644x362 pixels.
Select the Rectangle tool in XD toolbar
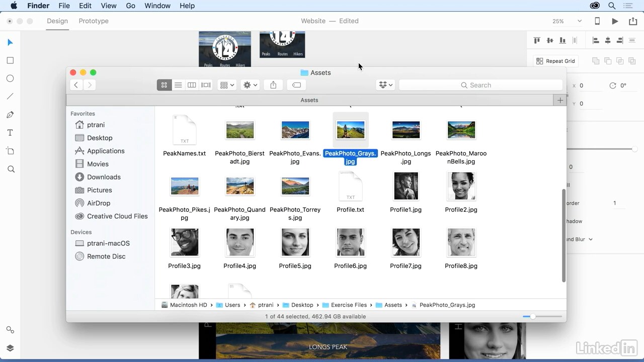click(10, 60)
